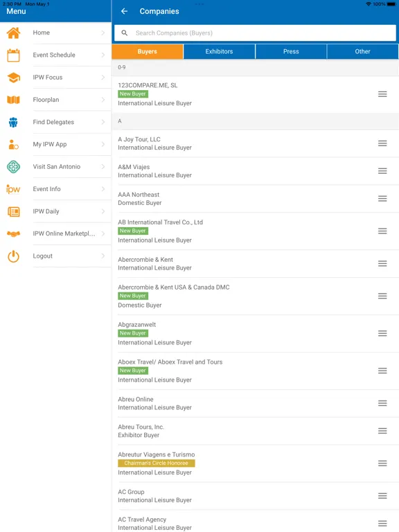Open hamburger menu for AB International Travel Co.
399x532 pixels.
click(x=382, y=231)
